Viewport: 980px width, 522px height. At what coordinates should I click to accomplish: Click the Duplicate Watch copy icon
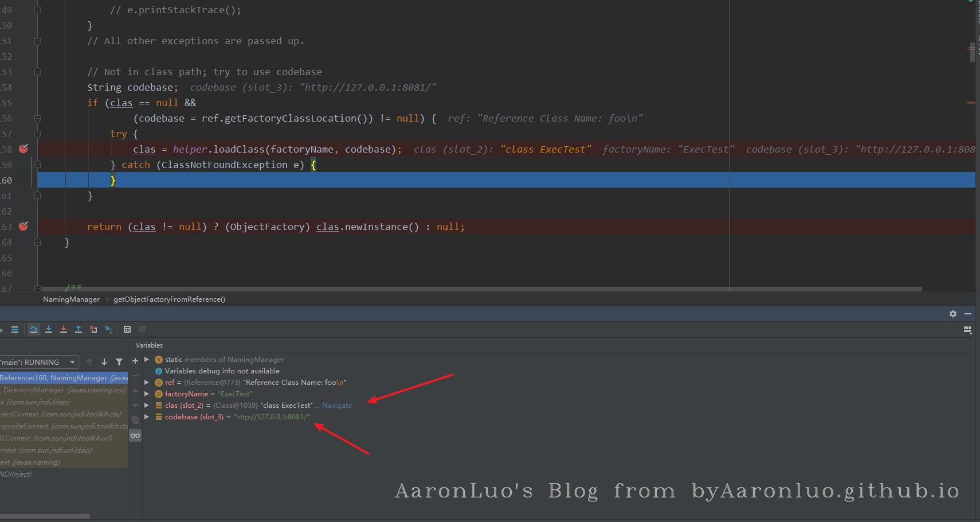pyautogui.click(x=135, y=420)
